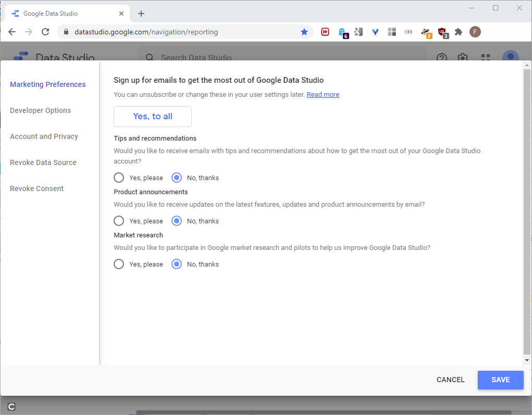532x415 pixels.
Task: Save the marketing preferences
Action: pyautogui.click(x=500, y=380)
